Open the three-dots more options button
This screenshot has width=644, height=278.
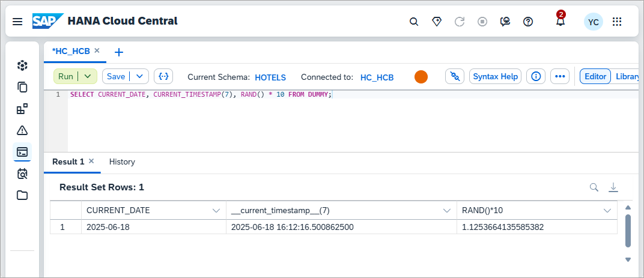coord(560,76)
